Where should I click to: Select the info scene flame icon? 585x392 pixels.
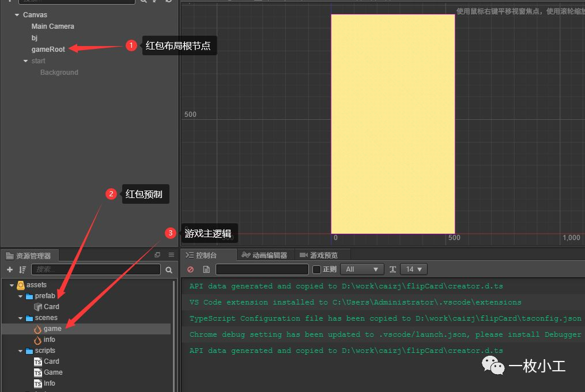[37, 340]
